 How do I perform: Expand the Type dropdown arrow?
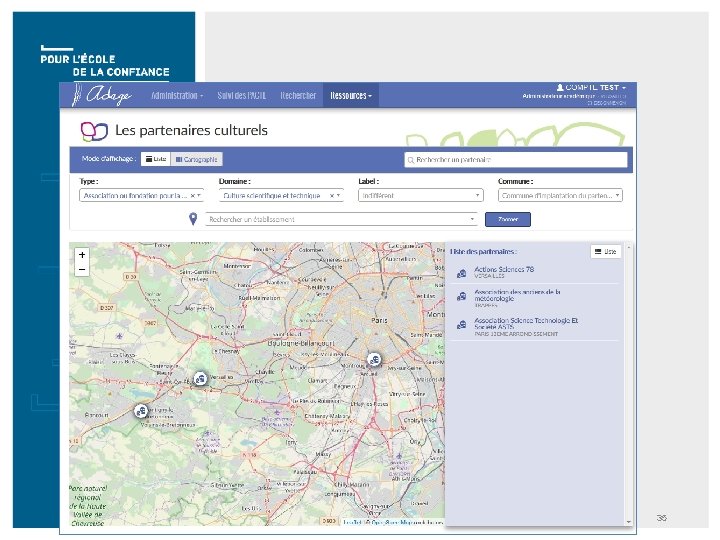199,196
